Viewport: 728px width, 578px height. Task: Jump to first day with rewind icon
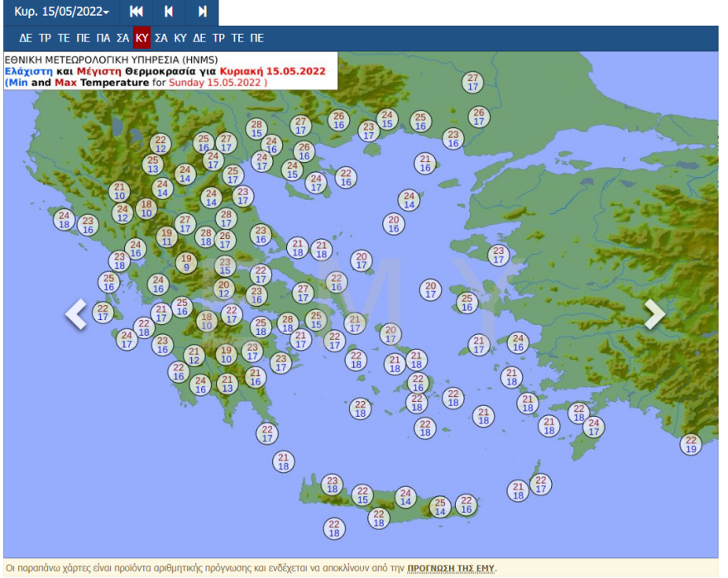[136, 12]
